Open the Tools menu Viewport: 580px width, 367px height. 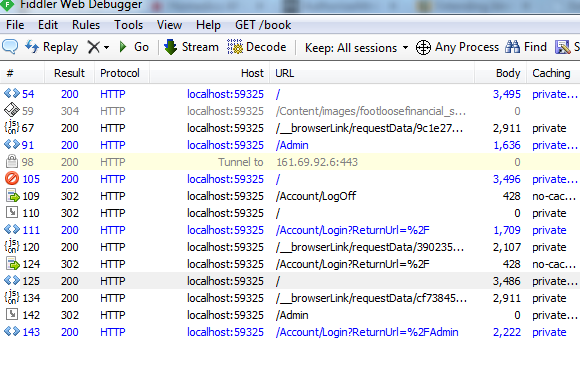(x=128, y=25)
